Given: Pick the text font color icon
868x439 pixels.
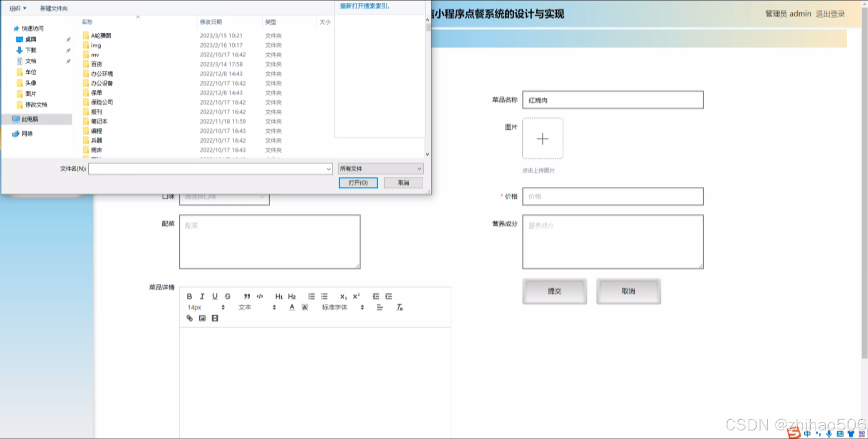Looking at the screenshot, I should pos(292,307).
